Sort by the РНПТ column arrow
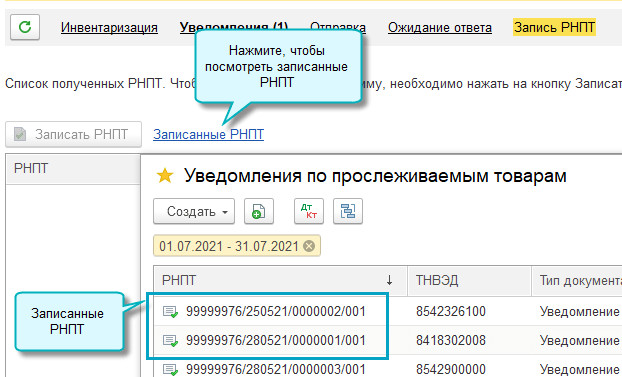The height and width of the screenshot is (377, 622). click(389, 281)
